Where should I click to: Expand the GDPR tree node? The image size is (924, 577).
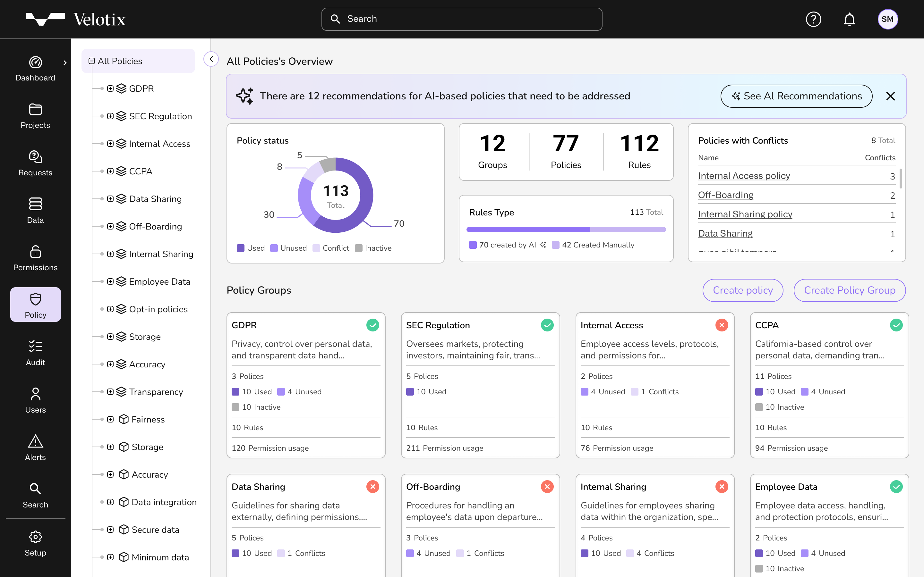[111, 88]
